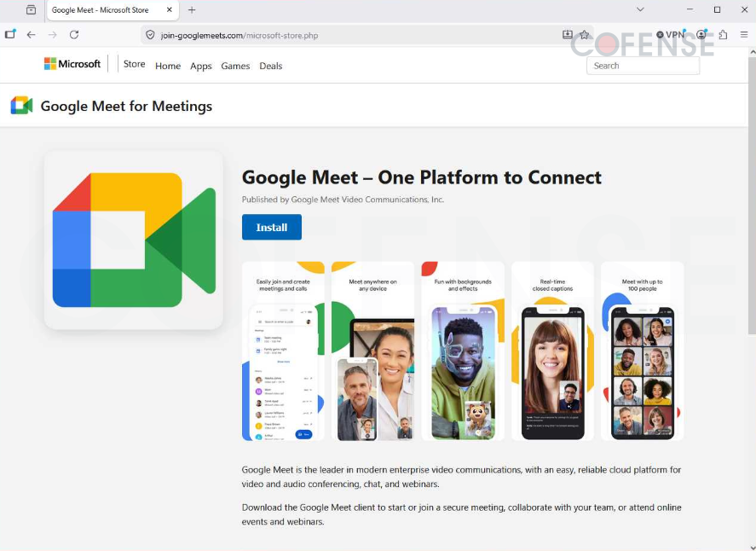756x551 pixels.
Task: Open the account profile icon
Action: [701, 34]
